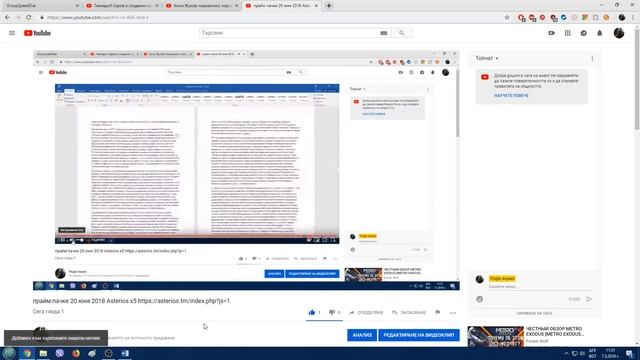Click the keyboard language indicator in tray
640x360 pixels.
click(x=592, y=353)
